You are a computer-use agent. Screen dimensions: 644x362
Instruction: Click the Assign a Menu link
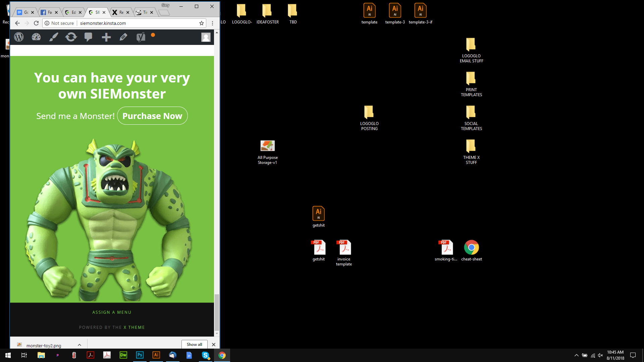[112, 312]
